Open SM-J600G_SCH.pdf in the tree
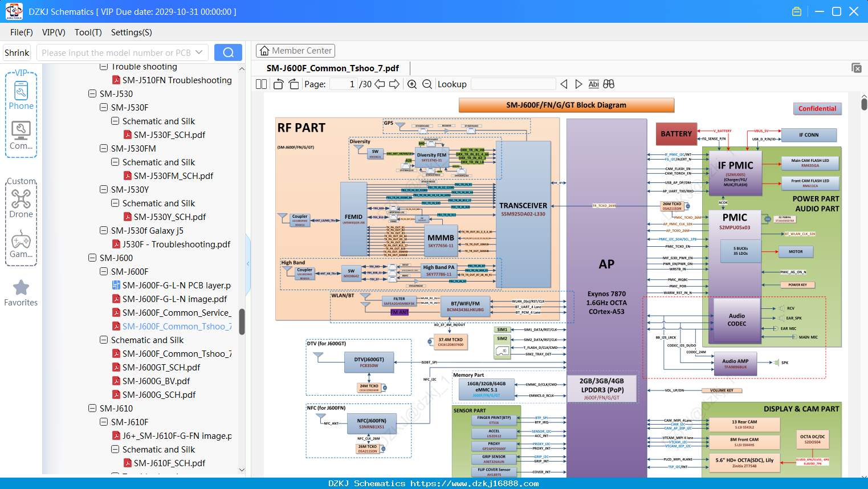 point(159,395)
